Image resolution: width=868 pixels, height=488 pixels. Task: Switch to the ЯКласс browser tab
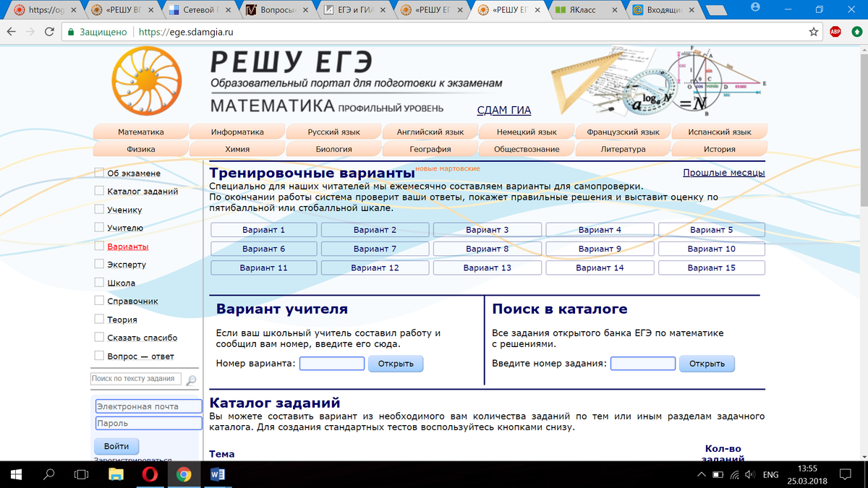(x=585, y=11)
